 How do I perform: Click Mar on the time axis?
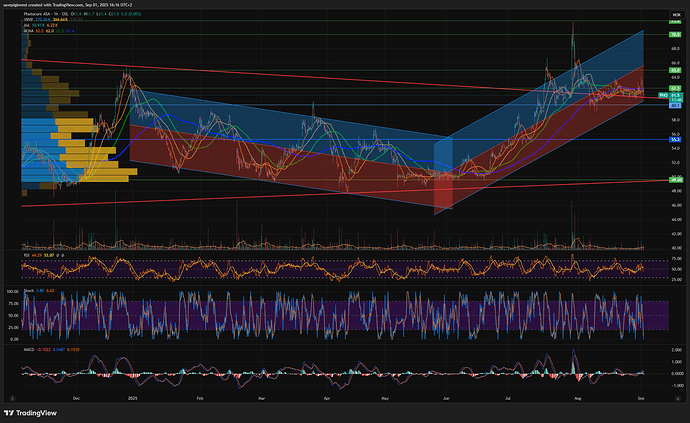point(261,398)
